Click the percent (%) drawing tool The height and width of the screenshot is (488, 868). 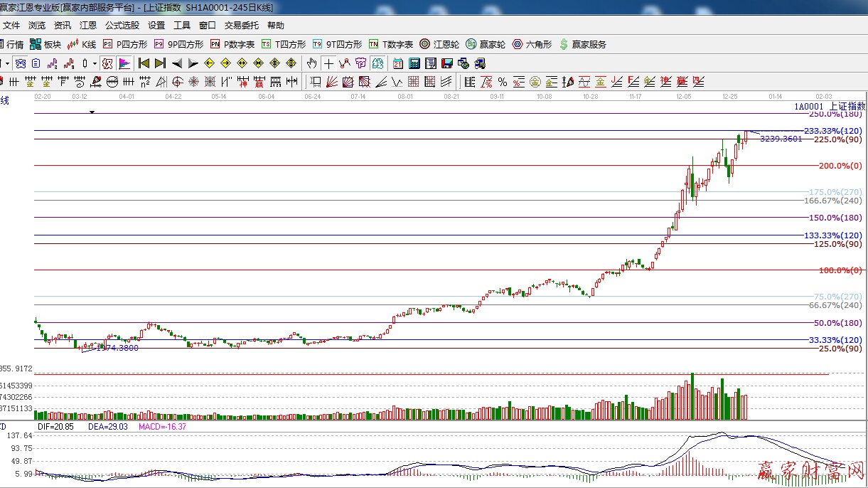[x=502, y=82]
